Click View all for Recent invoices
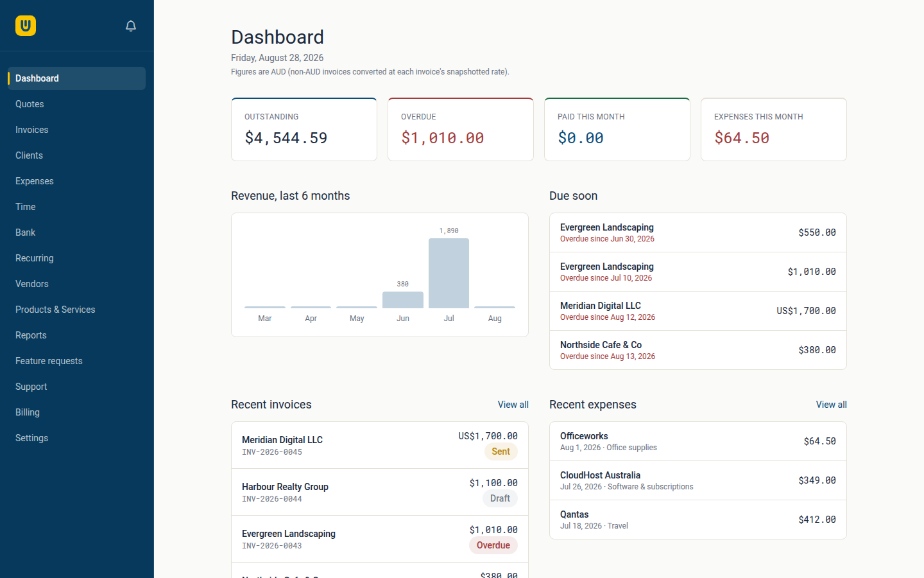This screenshot has height=578, width=924. [x=513, y=405]
